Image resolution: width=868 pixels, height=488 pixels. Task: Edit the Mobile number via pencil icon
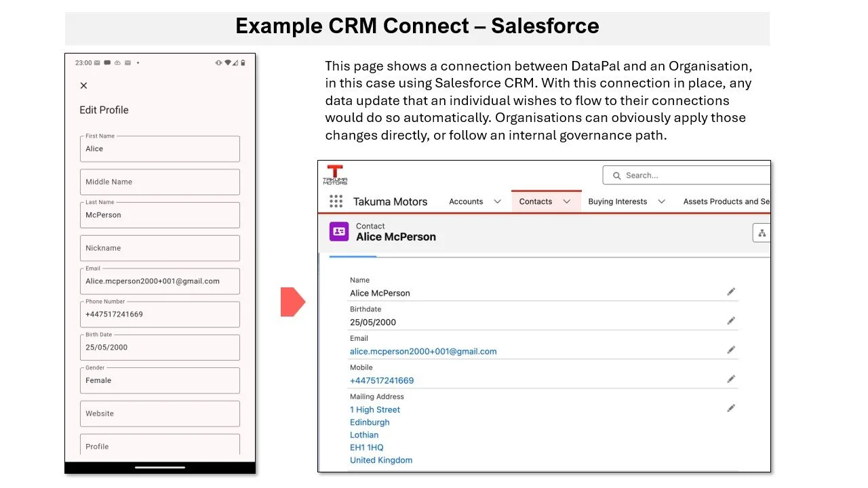(x=731, y=379)
